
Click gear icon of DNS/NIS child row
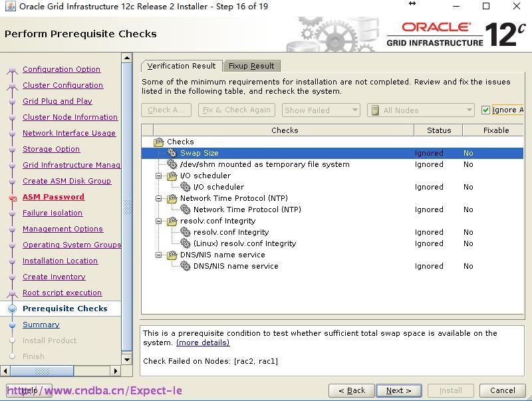coord(186,266)
